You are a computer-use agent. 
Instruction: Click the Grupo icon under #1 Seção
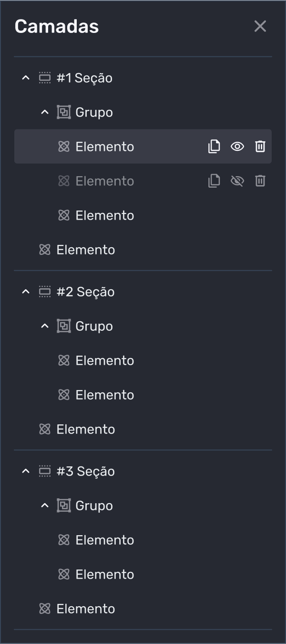[64, 112]
